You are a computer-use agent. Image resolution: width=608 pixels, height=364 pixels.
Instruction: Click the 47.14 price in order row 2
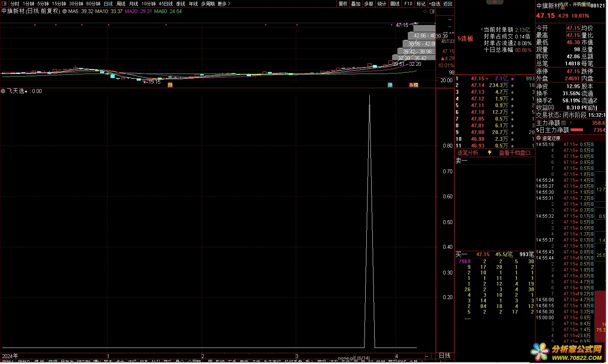(477, 85)
